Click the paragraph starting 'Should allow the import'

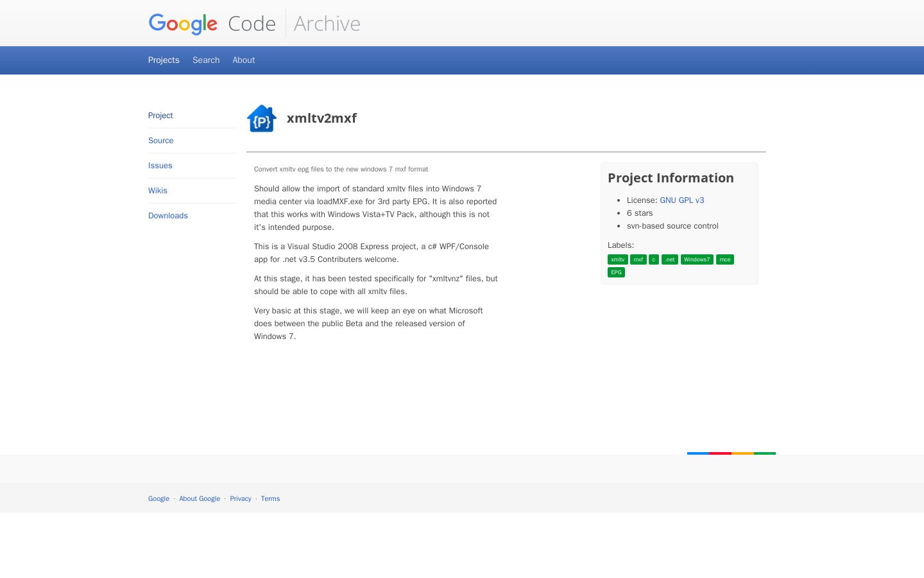[375, 208]
